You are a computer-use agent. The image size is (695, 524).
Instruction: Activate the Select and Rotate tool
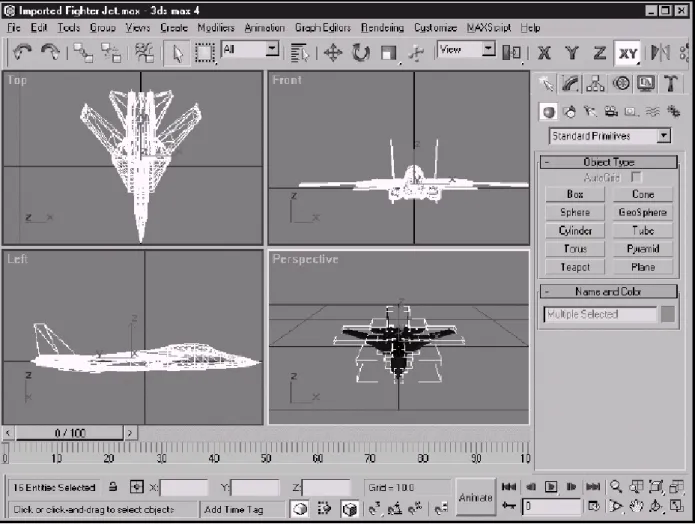tap(361, 53)
